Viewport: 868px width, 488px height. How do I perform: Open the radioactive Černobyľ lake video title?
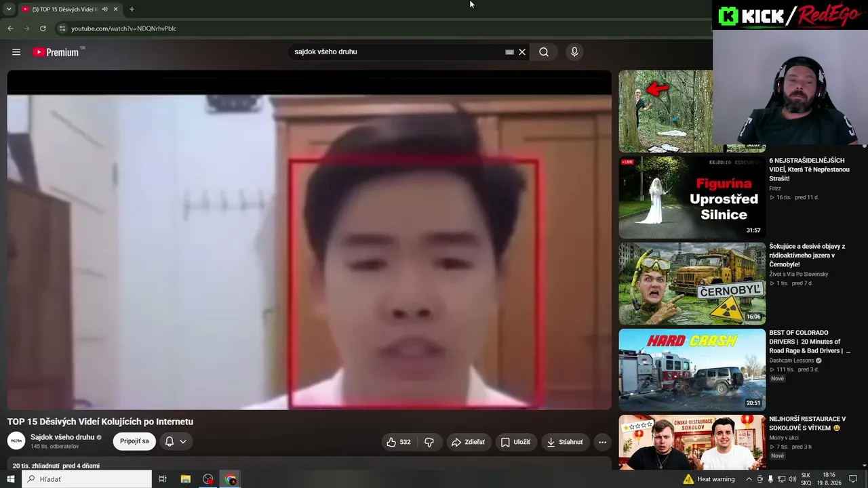[807, 256]
